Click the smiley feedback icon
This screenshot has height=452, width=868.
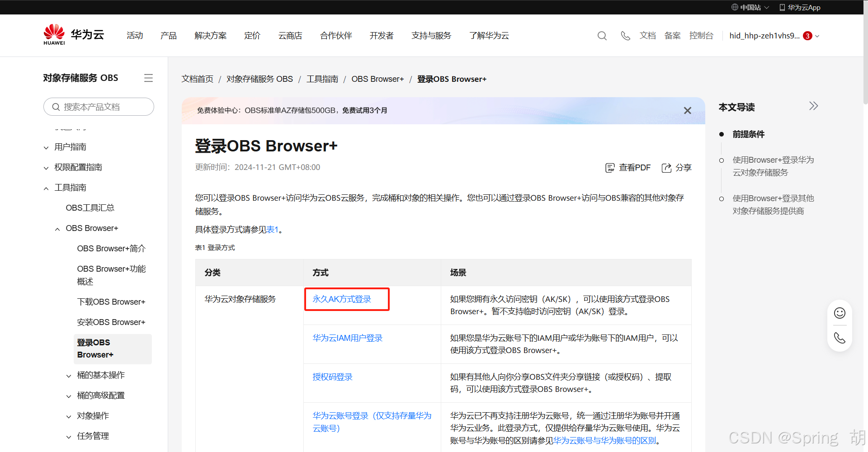click(x=840, y=313)
